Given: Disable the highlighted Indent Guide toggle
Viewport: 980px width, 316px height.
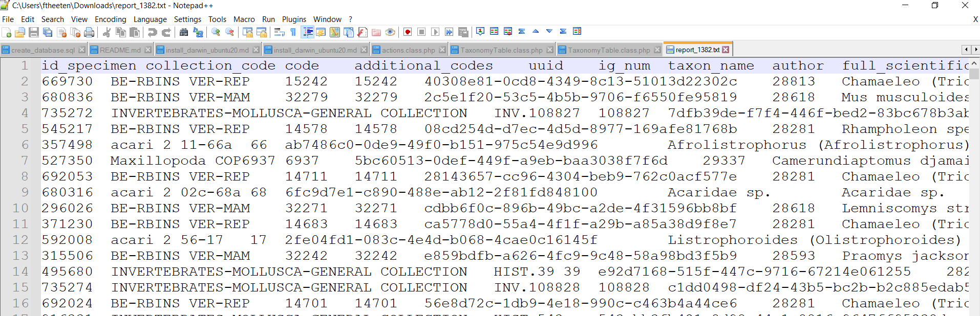Looking at the screenshot, I should (307, 32).
